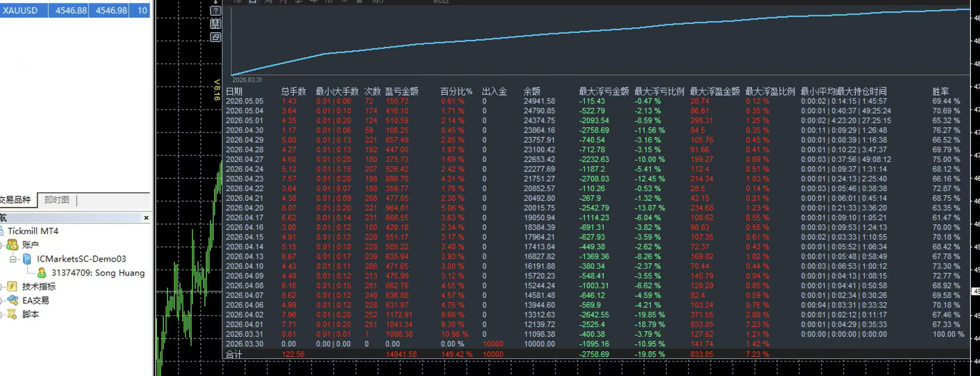
Task: Click the holding time 0:00:02 | 4:23:20 | 27:25:15
Action: [x=846, y=120]
